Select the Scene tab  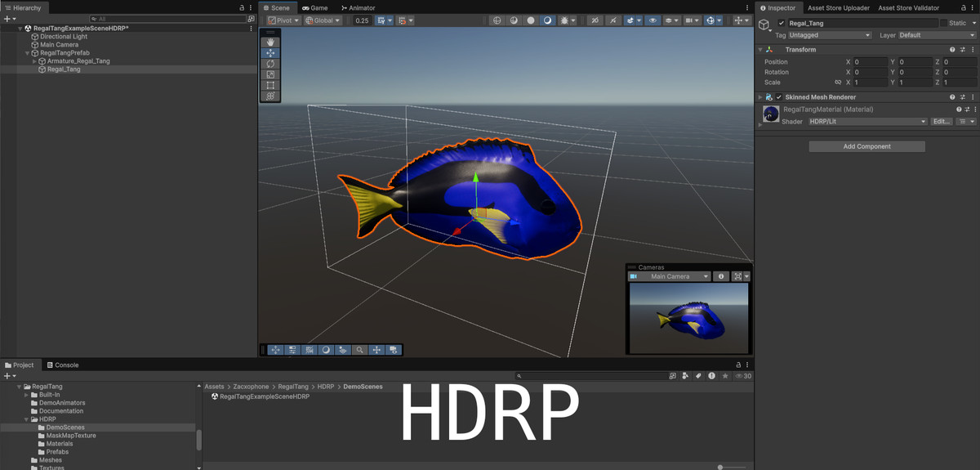pyautogui.click(x=277, y=8)
